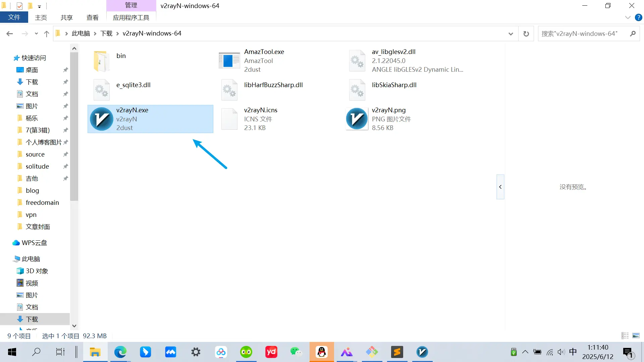Refresh the current folder view

pyautogui.click(x=526, y=34)
